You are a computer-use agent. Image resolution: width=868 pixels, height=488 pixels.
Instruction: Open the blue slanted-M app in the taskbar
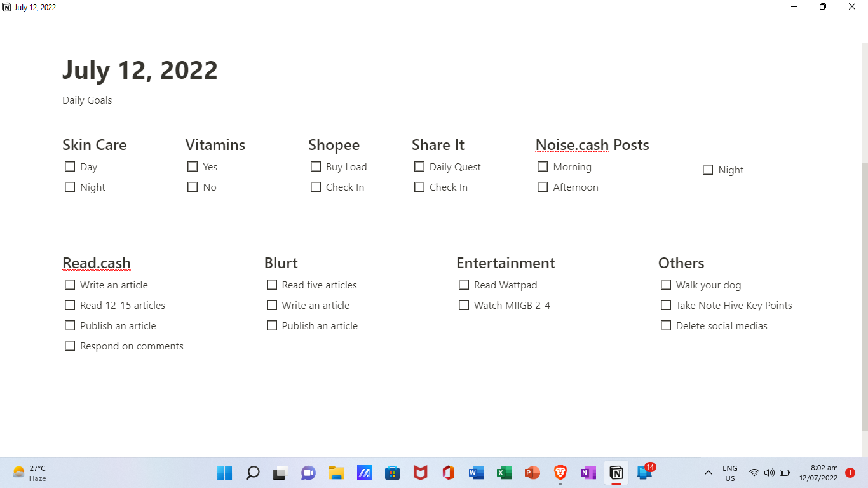pos(364,473)
